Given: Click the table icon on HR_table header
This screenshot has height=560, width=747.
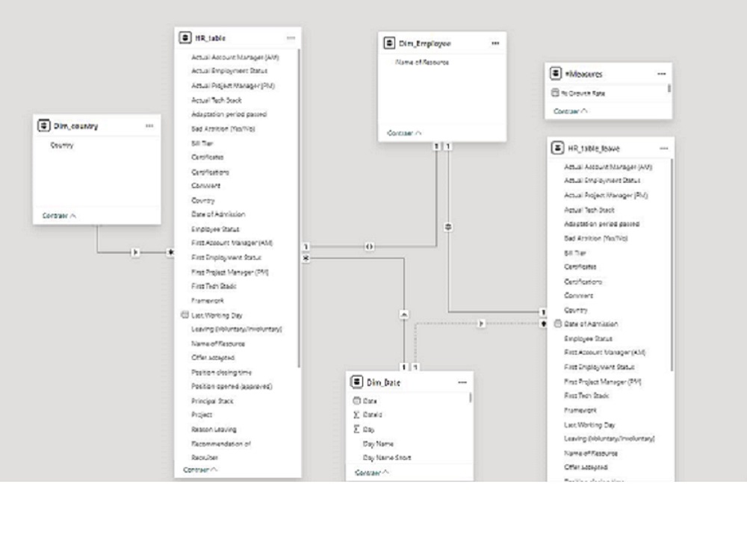Looking at the screenshot, I should coord(185,35).
